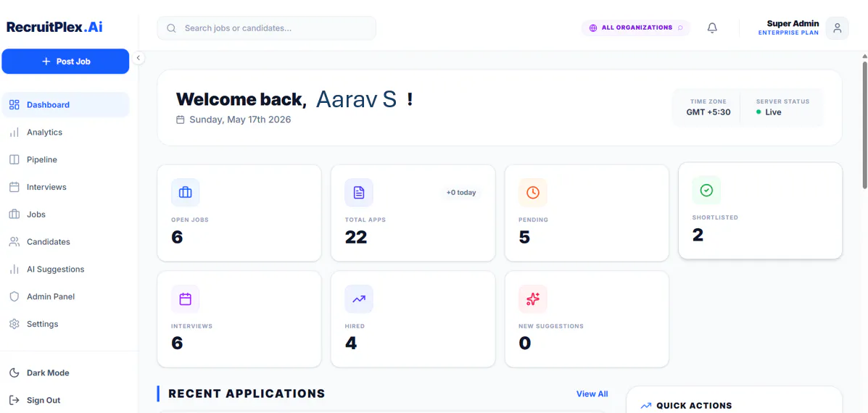Click the AI Suggestions chart icon
868x413 pixels.
point(15,270)
